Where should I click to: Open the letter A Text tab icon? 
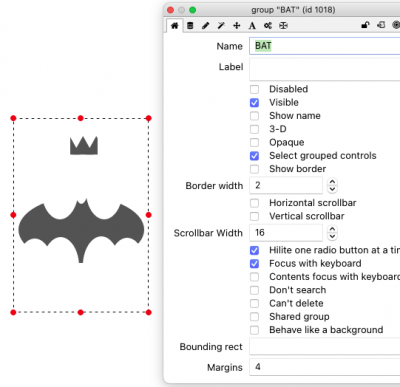coord(252,26)
